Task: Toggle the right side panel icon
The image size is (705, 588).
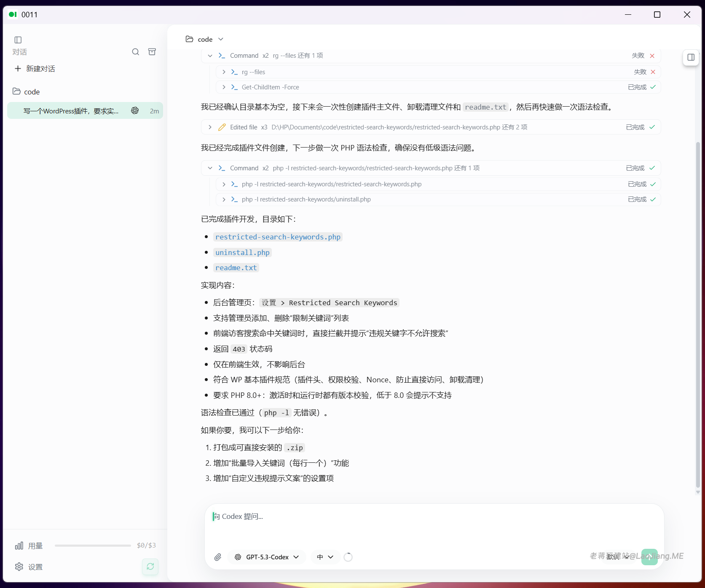Action: coord(691,57)
